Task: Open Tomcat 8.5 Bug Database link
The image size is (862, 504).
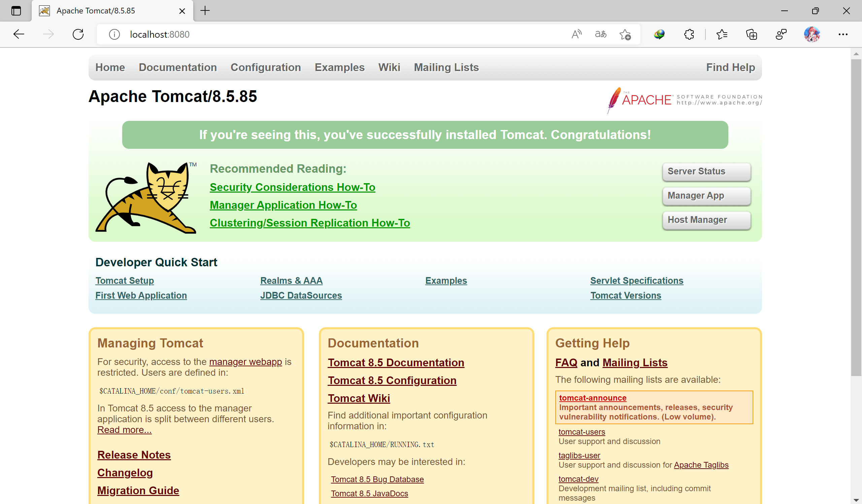Action: coord(377,479)
